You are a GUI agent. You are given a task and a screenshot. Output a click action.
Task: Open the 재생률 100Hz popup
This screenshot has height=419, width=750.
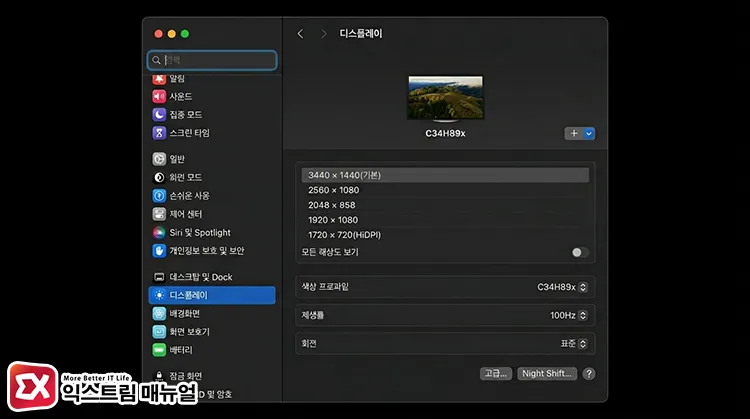pyautogui.click(x=568, y=315)
